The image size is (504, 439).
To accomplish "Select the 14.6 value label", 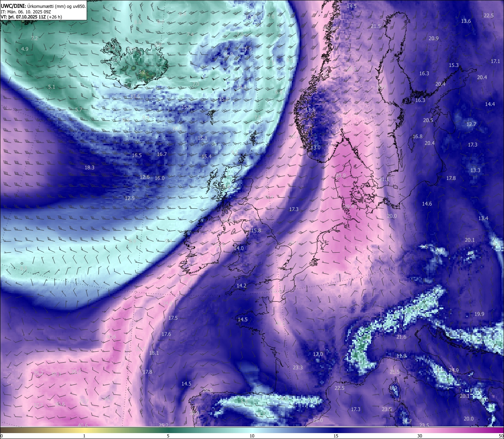I will tap(427, 204).
